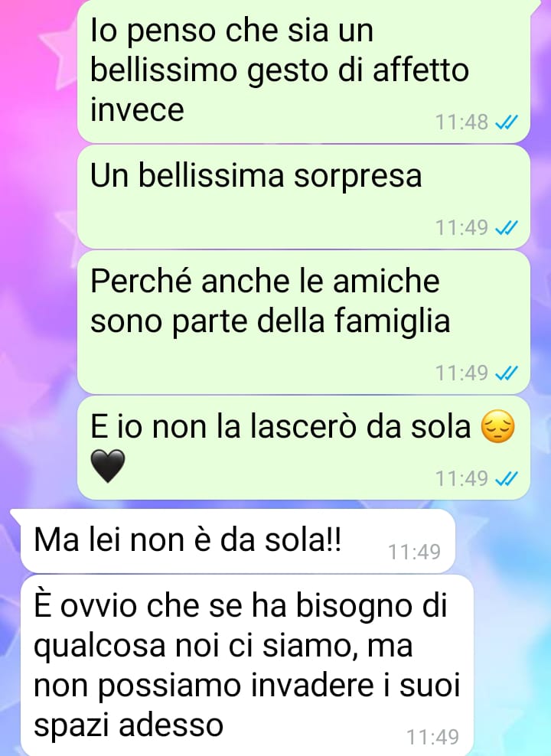Tap the read checkmarks on 'parte della famiglia'
The image size is (551, 756).
(507, 373)
